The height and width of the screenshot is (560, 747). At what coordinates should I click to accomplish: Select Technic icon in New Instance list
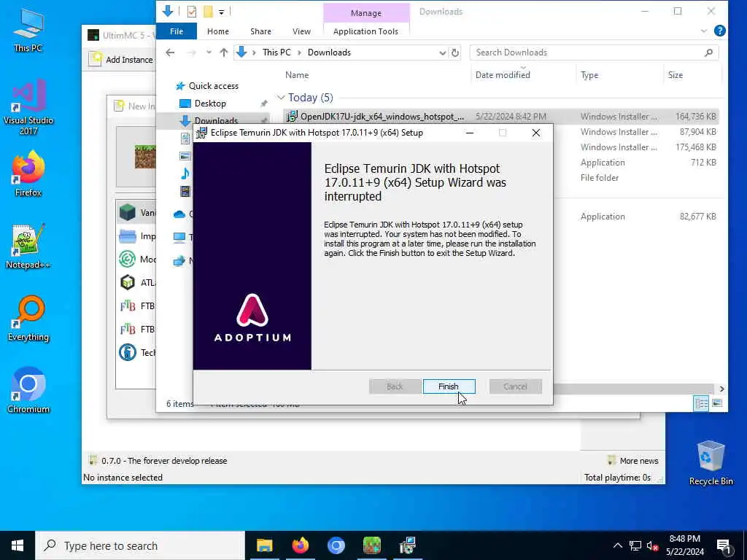(127, 352)
